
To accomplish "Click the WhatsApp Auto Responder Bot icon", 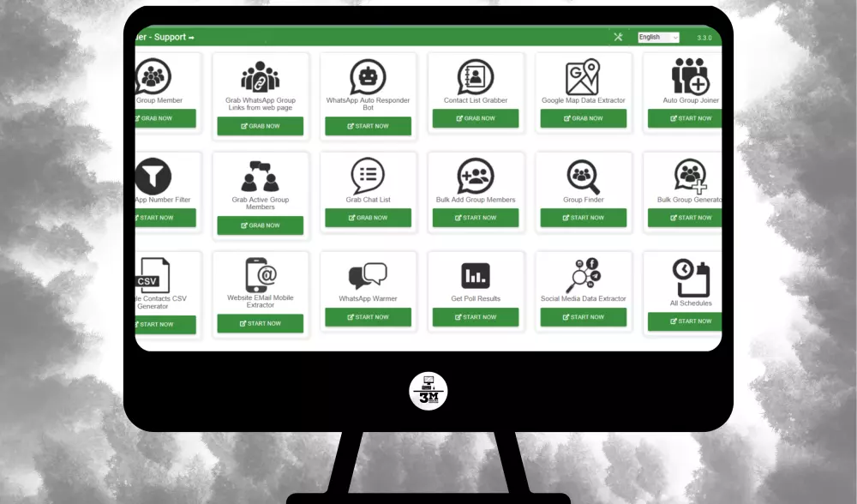I will click(x=368, y=76).
